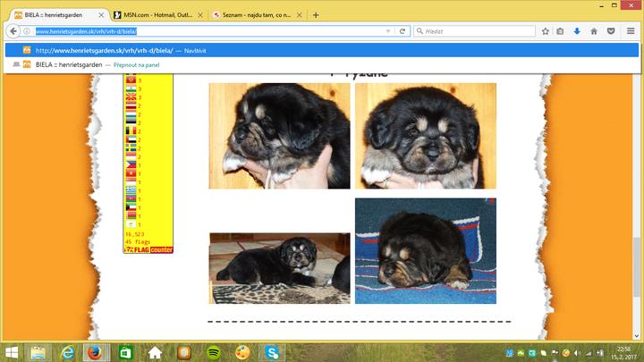Screen dimensions: 644x362
Task: Go to Firefox home page icon
Action: click(593, 31)
